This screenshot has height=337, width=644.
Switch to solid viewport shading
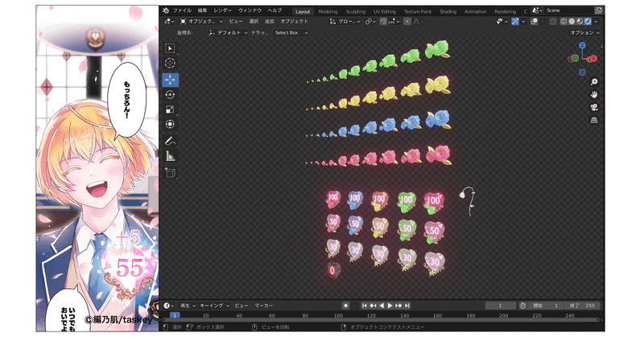(572, 22)
